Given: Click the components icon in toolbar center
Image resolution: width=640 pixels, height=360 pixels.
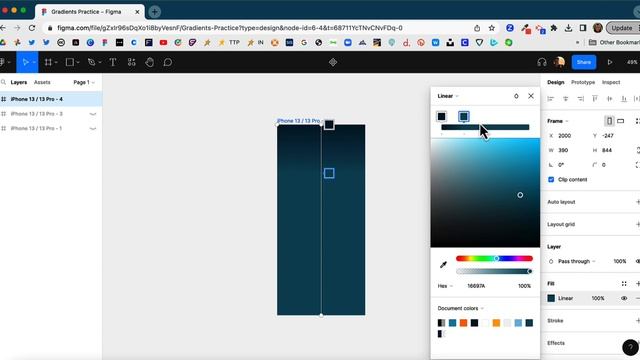Looking at the screenshot, I should click(x=333, y=62).
